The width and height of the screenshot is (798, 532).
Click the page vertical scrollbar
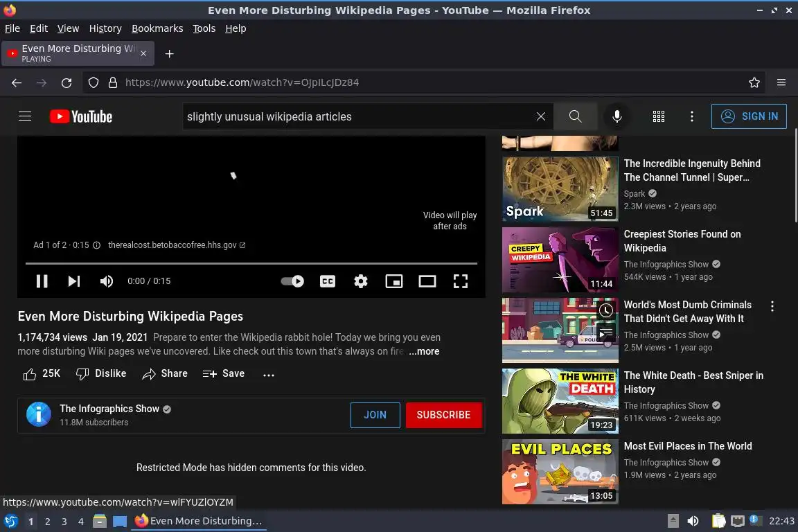click(x=795, y=175)
